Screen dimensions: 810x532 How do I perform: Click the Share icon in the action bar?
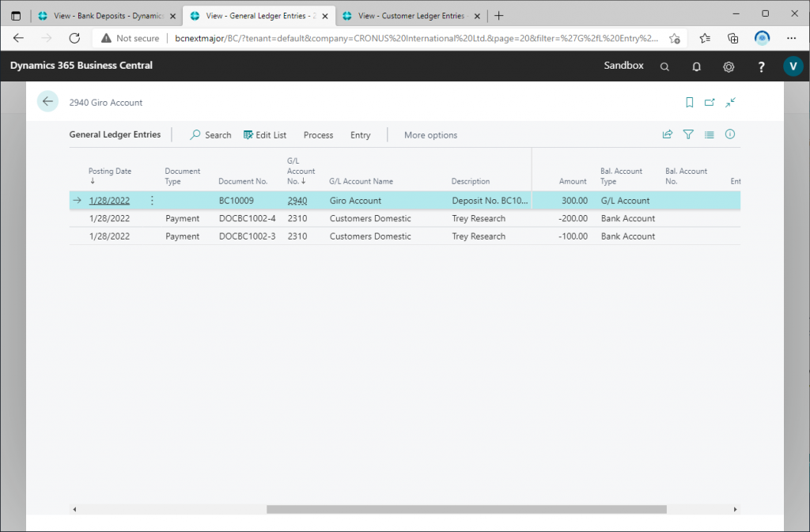[x=668, y=134]
